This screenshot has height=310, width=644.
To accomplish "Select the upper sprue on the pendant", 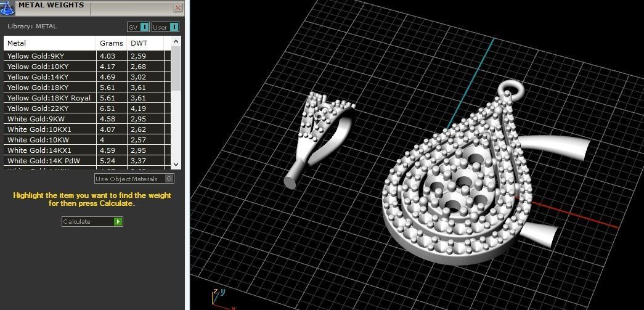I will click(x=555, y=148).
